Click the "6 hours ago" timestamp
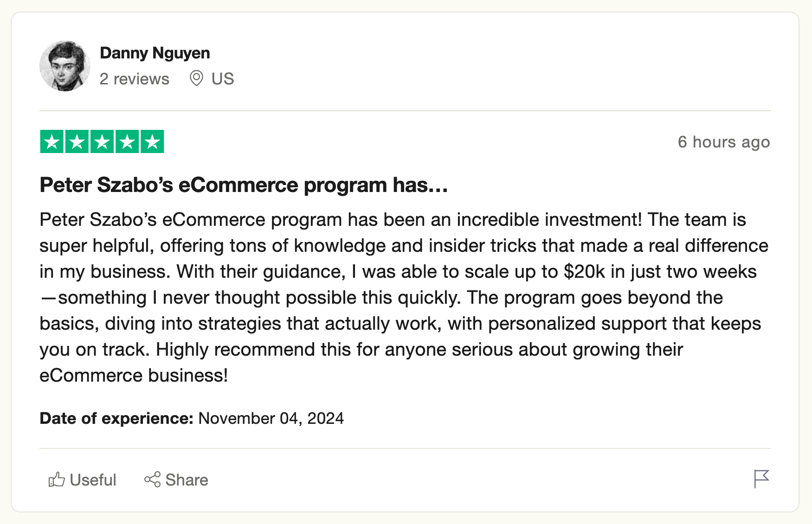 click(723, 142)
